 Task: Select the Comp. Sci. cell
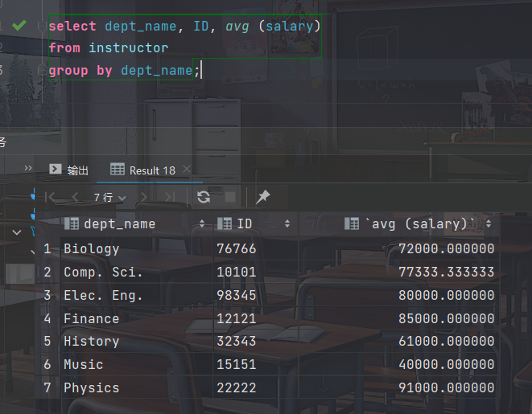(x=137, y=272)
